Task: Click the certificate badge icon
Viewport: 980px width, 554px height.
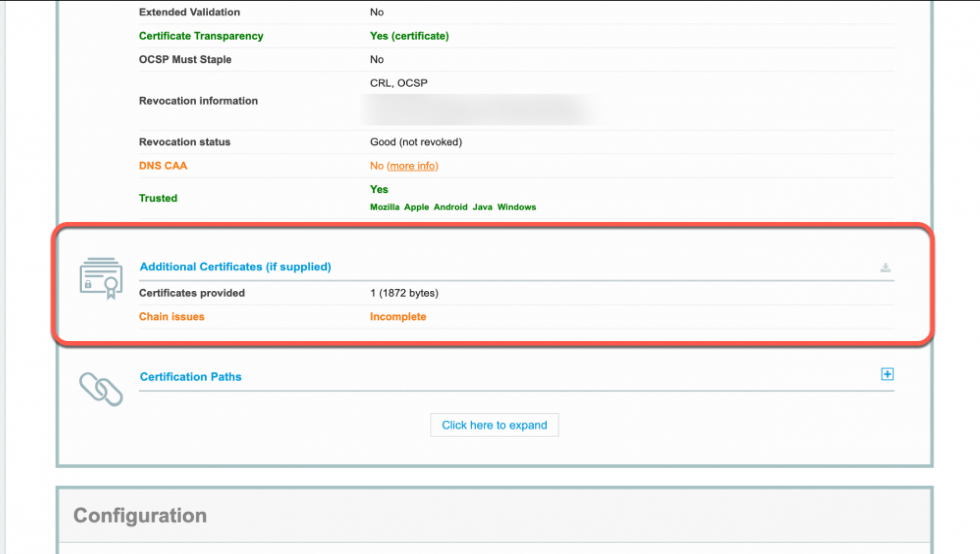Action: click(101, 278)
